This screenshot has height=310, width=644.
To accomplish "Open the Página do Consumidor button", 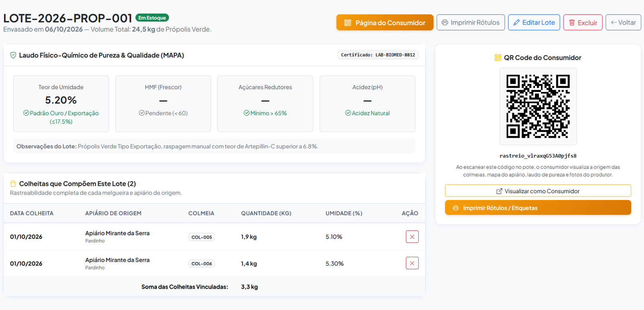I will coord(385,23).
